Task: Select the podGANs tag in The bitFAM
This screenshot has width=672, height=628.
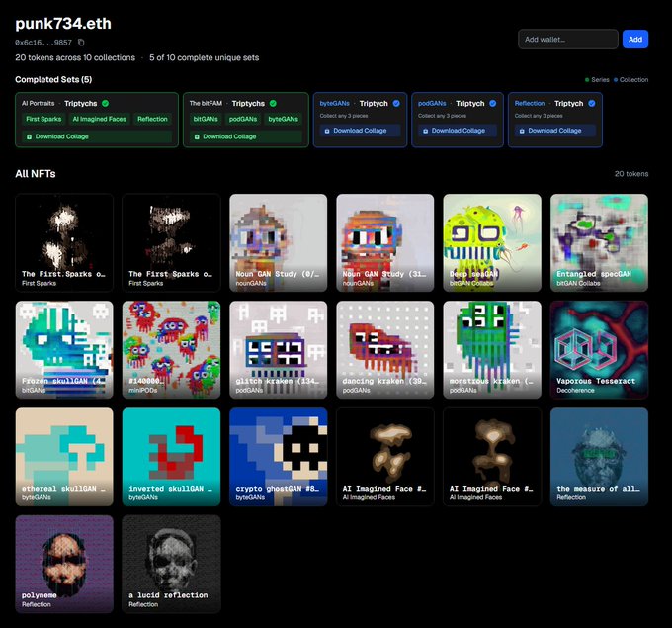Action: click(x=243, y=119)
